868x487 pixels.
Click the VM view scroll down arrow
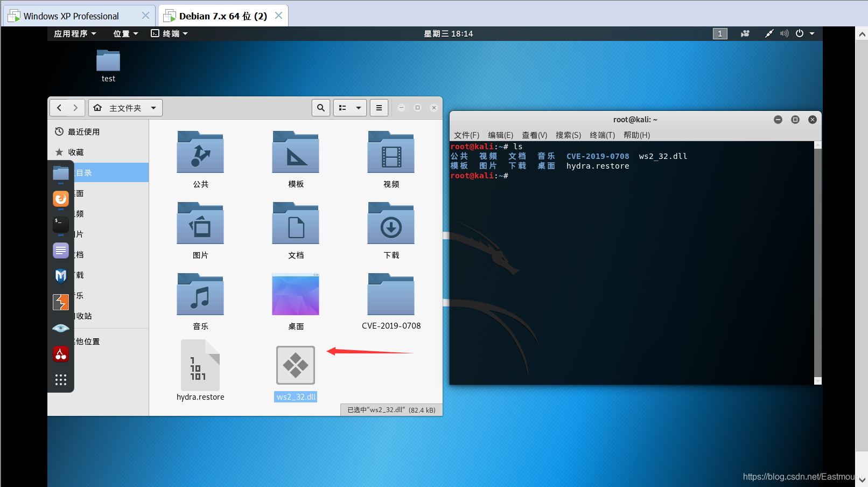[x=862, y=479]
